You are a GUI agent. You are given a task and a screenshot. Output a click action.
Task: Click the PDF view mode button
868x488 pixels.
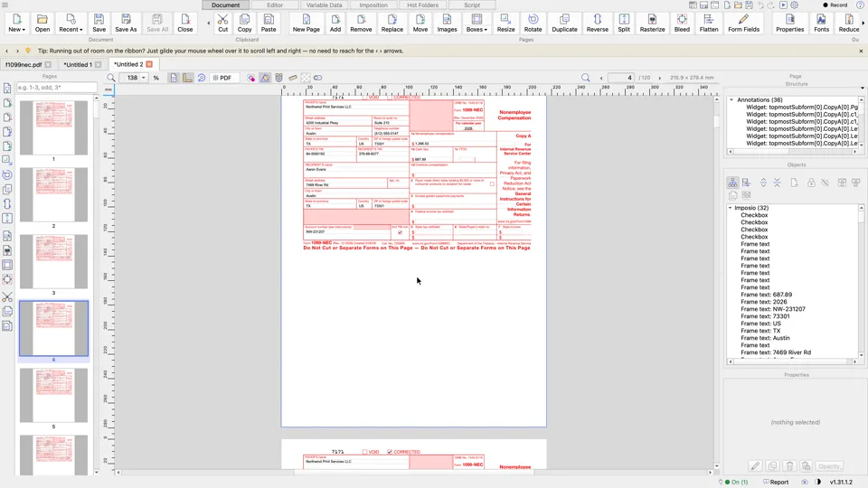(x=222, y=78)
